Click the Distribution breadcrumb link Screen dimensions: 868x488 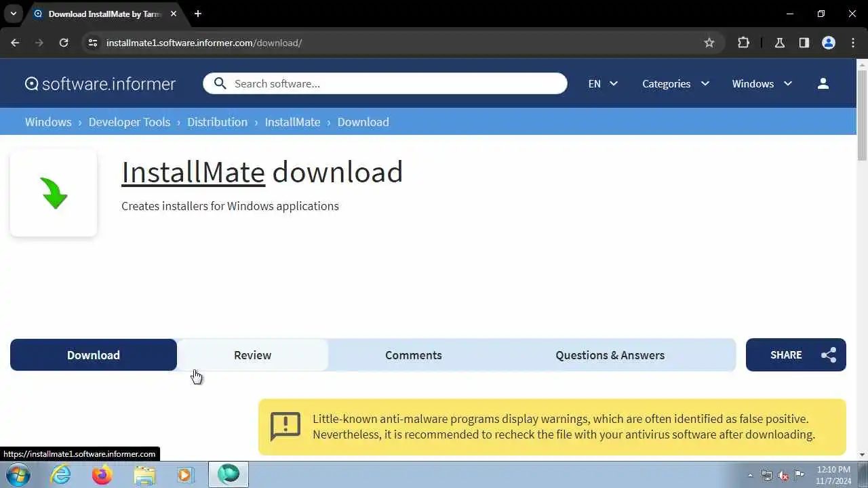[218, 122]
